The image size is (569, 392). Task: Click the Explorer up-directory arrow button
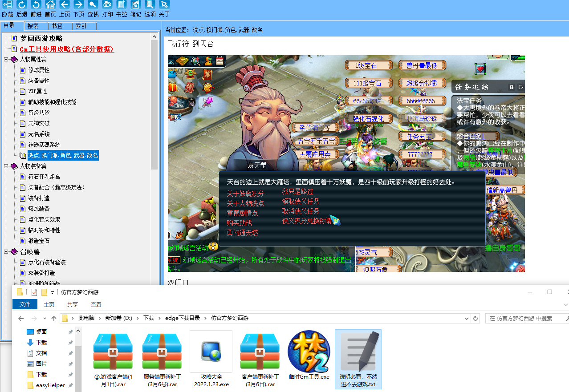tap(54, 318)
